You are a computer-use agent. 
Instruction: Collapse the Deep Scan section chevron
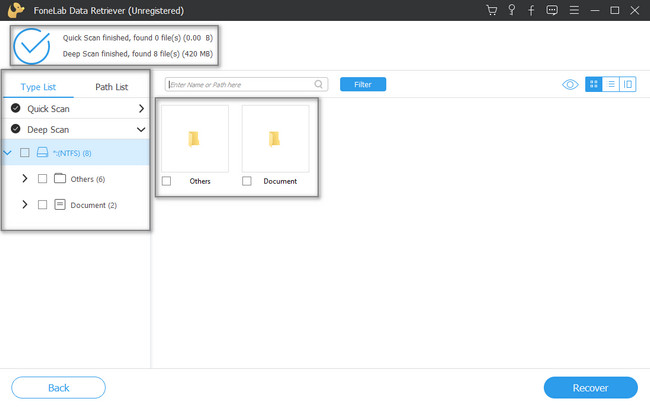141,130
